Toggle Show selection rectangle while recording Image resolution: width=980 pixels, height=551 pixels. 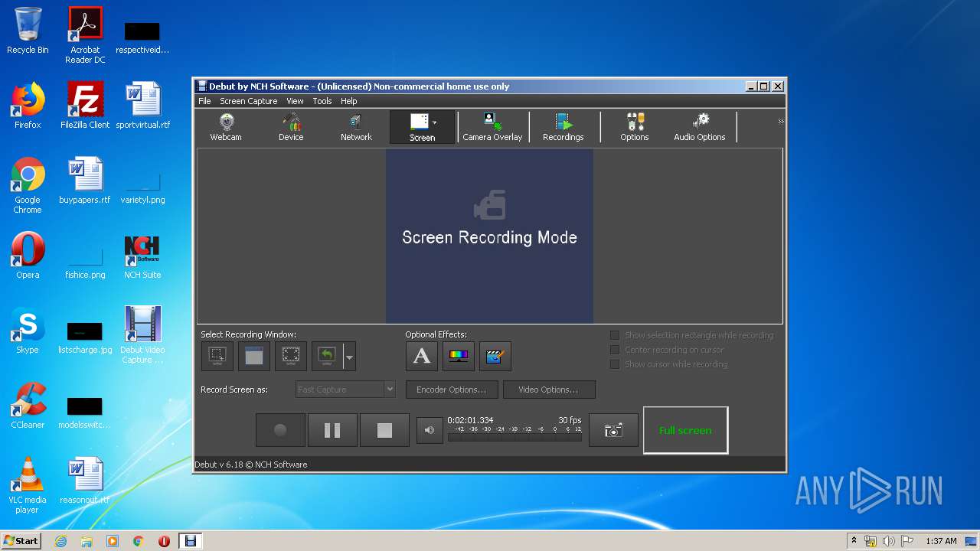pyautogui.click(x=614, y=335)
